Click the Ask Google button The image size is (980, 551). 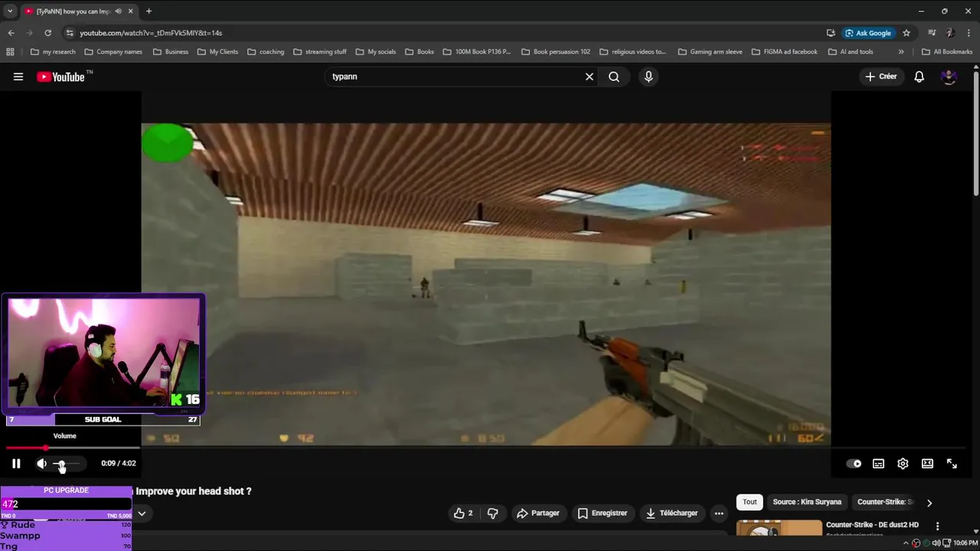pyautogui.click(x=868, y=33)
